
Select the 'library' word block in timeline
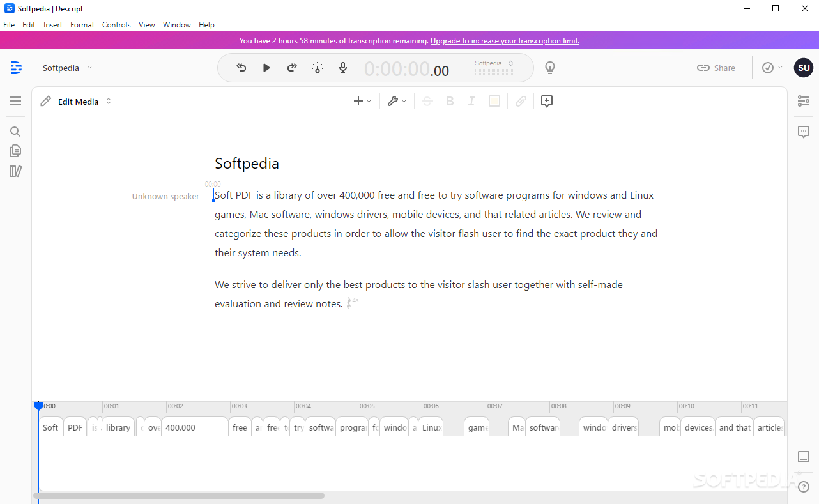(x=118, y=427)
